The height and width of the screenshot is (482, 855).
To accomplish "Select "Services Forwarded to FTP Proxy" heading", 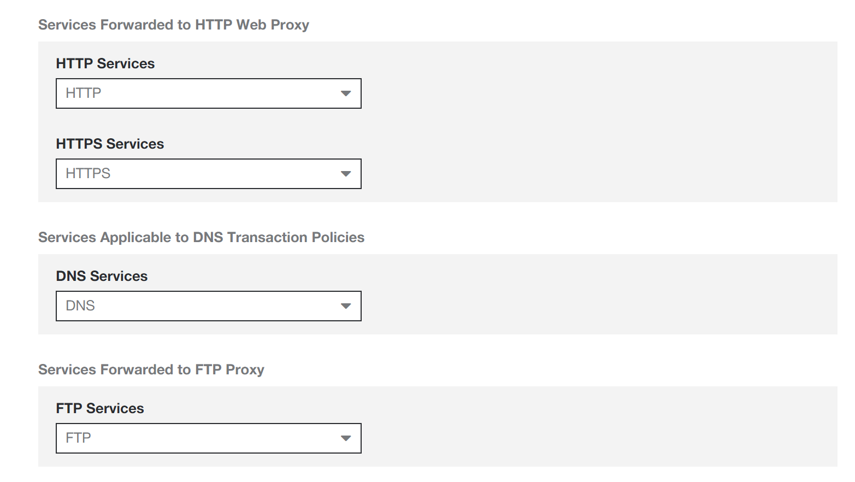I will [x=151, y=370].
